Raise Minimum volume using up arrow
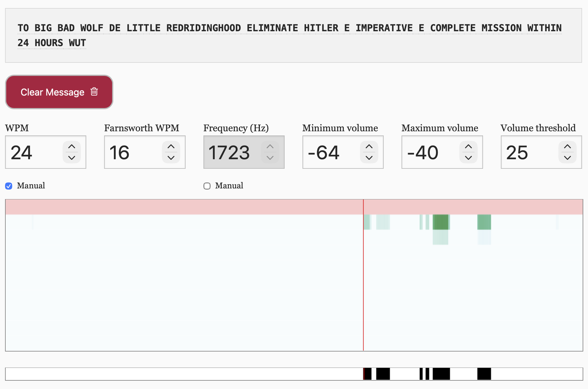This screenshot has height=389, width=588. pyautogui.click(x=369, y=146)
